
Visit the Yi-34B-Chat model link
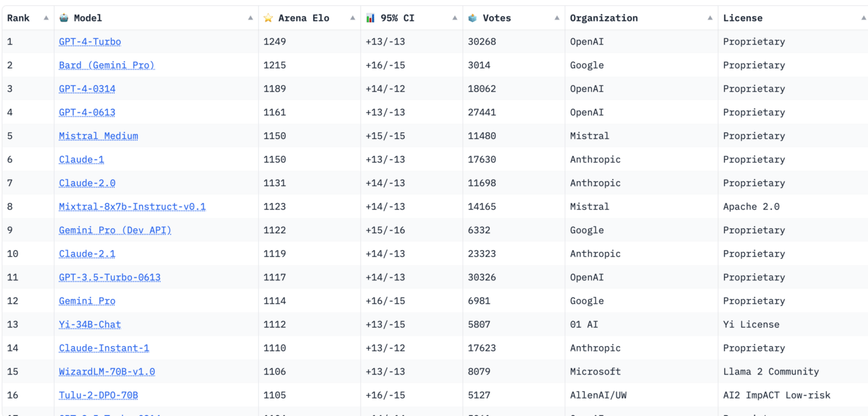90,324
